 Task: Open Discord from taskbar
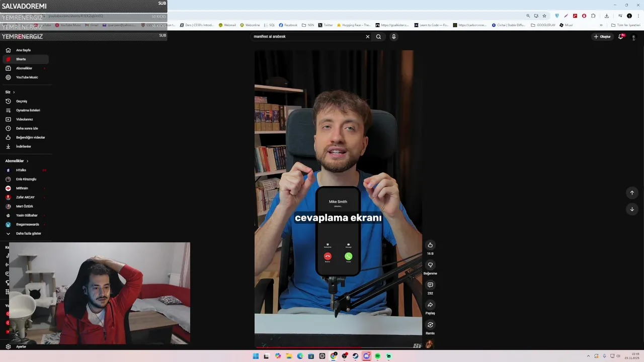pos(366,356)
